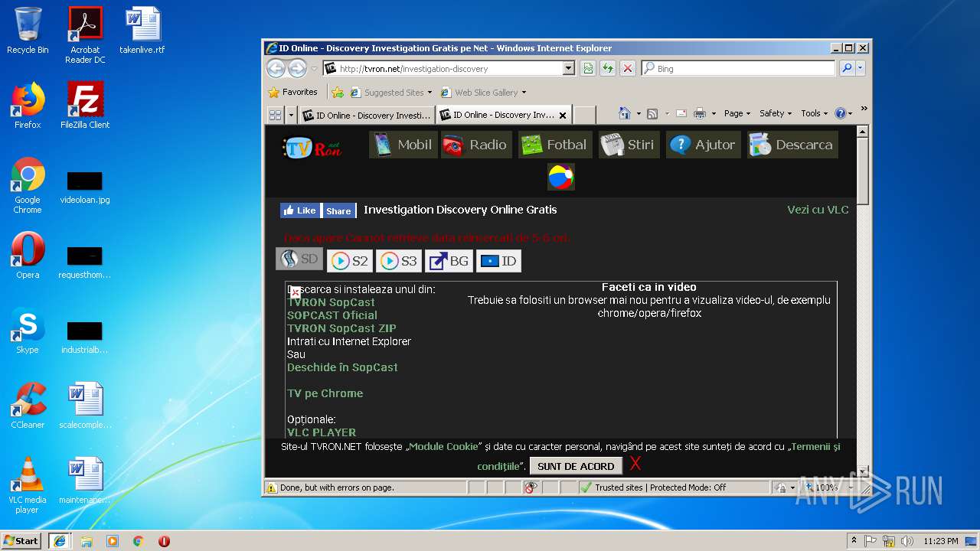Open videoloan.jpg on the desktop
Viewport: 980px width, 551px height.
click(85, 188)
